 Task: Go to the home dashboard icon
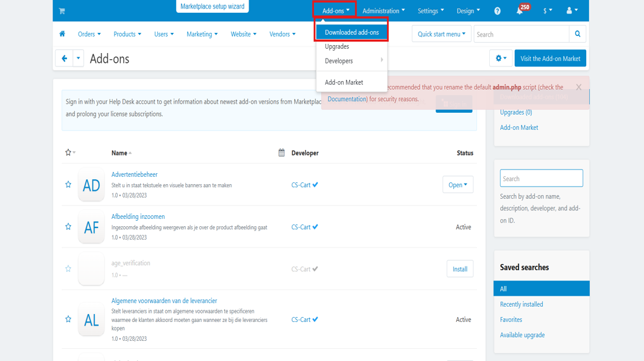click(62, 34)
